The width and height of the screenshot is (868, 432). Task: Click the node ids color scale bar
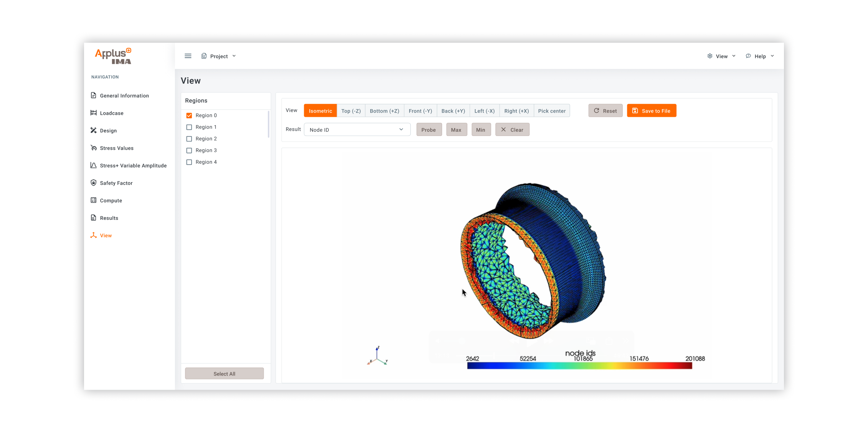579,366
